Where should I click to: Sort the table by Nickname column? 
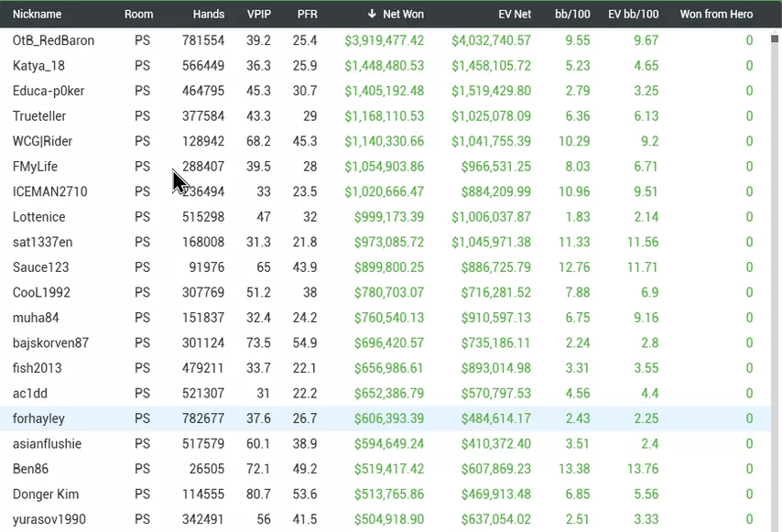click(37, 14)
